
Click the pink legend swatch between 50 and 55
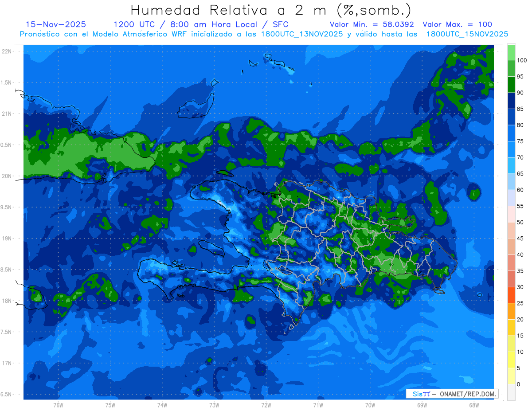point(511,214)
